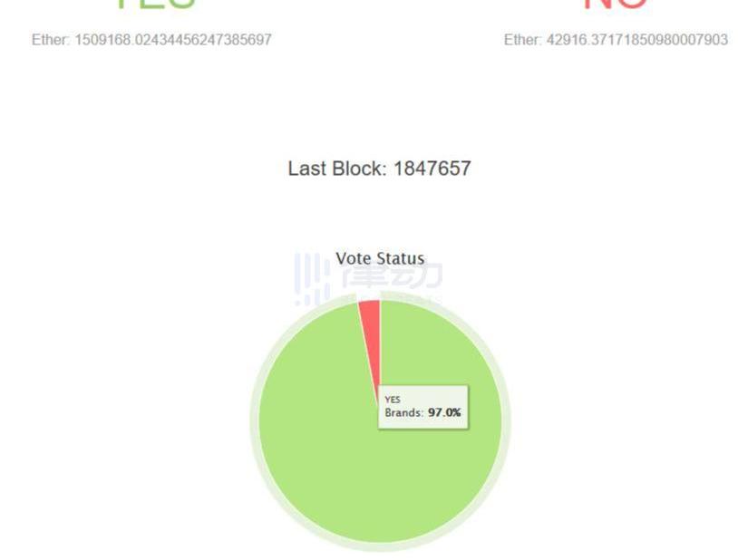Click the 97.0% value in tooltip

pos(444,412)
